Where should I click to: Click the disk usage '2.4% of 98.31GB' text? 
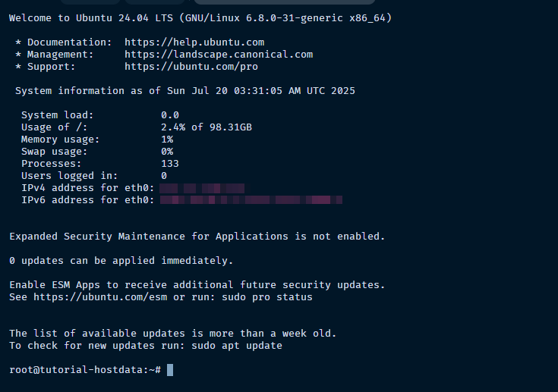(206, 127)
